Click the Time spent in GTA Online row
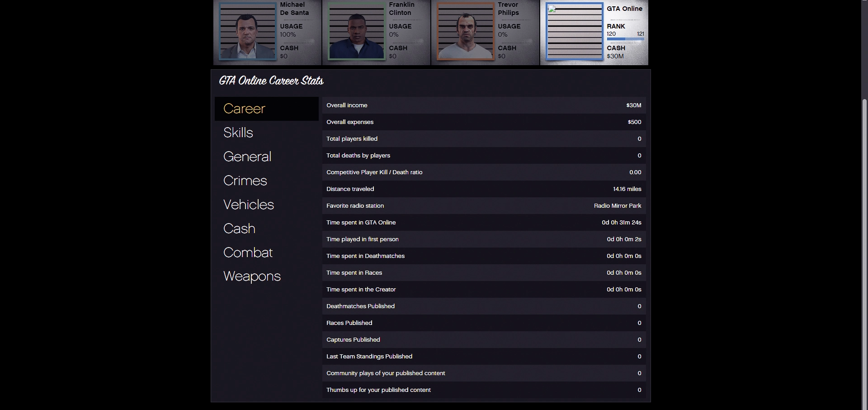868x410 pixels. tap(484, 222)
